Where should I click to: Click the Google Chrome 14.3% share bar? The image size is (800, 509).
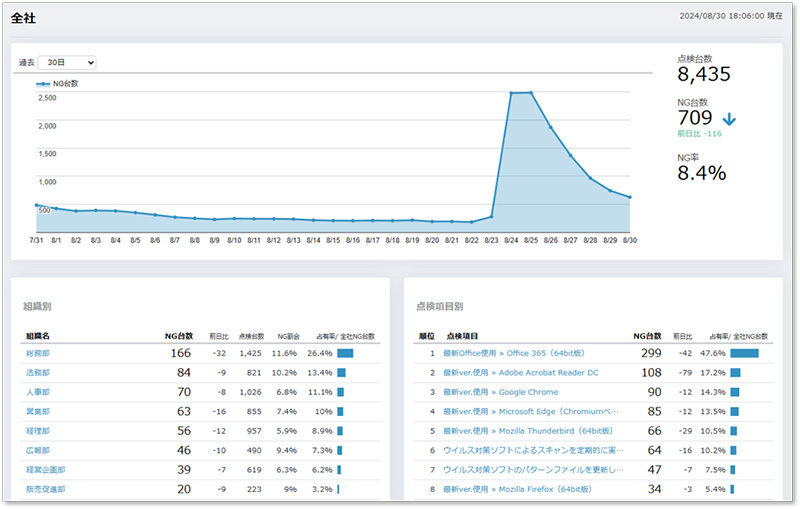[x=735, y=392]
